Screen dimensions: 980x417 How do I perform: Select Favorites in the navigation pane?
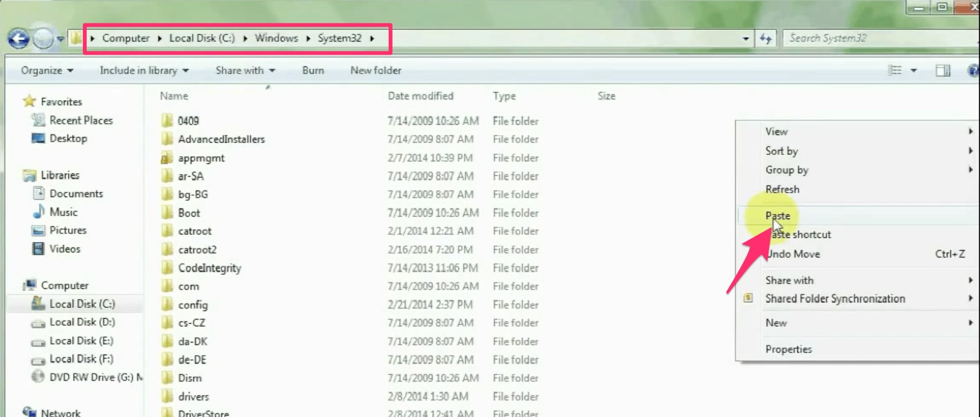61,101
